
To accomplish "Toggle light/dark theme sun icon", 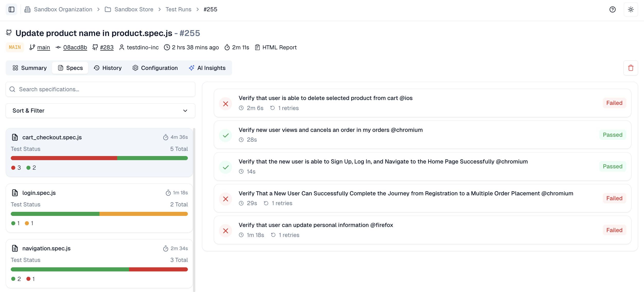I will pos(631,10).
